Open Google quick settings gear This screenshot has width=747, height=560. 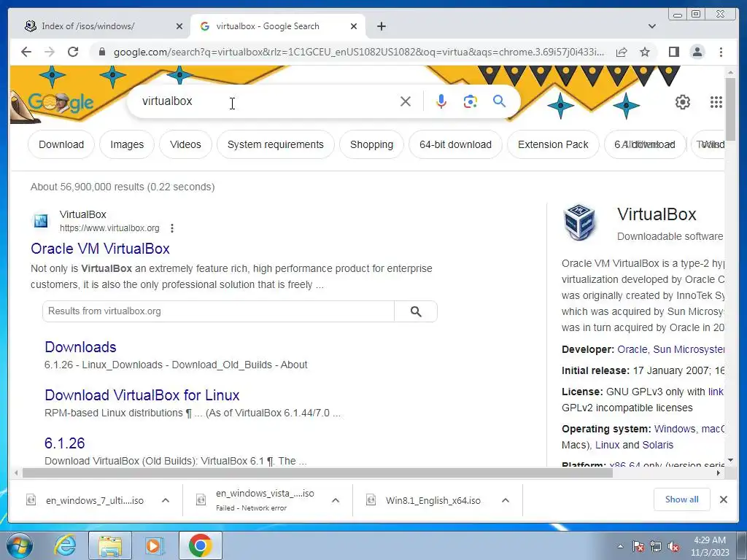click(683, 102)
